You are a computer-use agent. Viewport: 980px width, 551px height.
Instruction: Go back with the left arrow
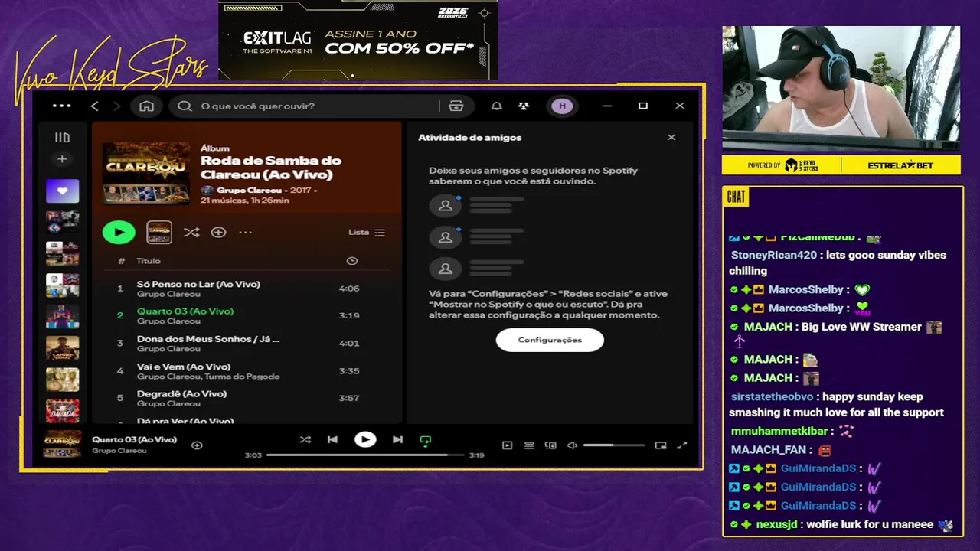[94, 106]
